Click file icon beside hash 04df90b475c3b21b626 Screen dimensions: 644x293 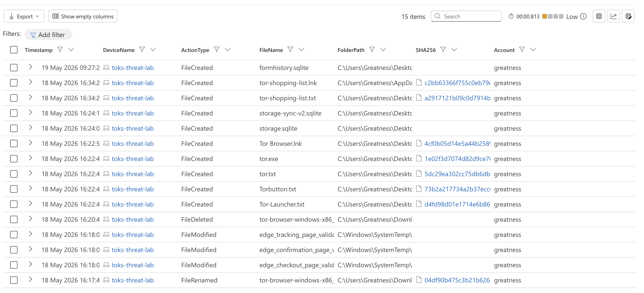(x=419, y=280)
